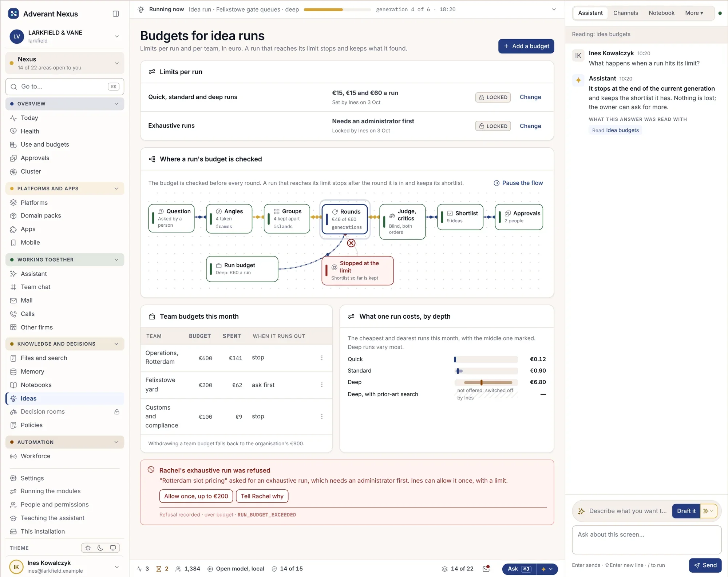Viewport: 728px width, 577px height.
Task: Select the Assistant tab
Action: (590, 13)
